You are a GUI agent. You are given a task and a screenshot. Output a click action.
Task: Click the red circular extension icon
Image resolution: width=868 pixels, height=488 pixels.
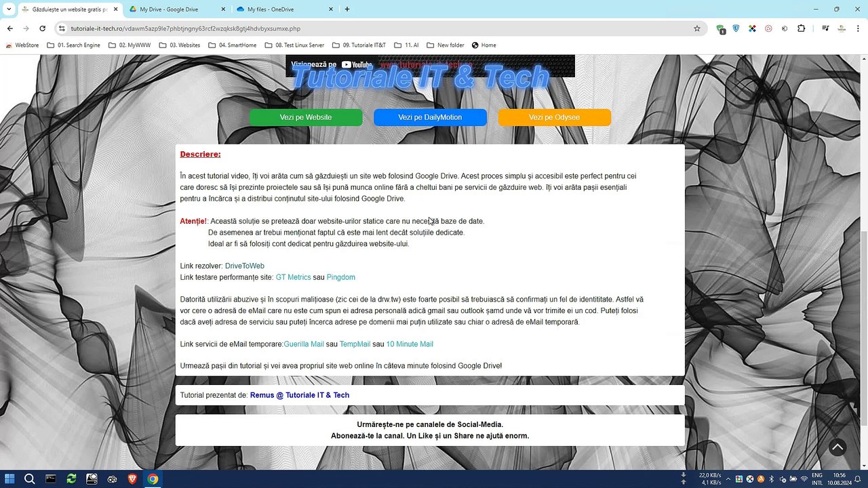[768, 28]
